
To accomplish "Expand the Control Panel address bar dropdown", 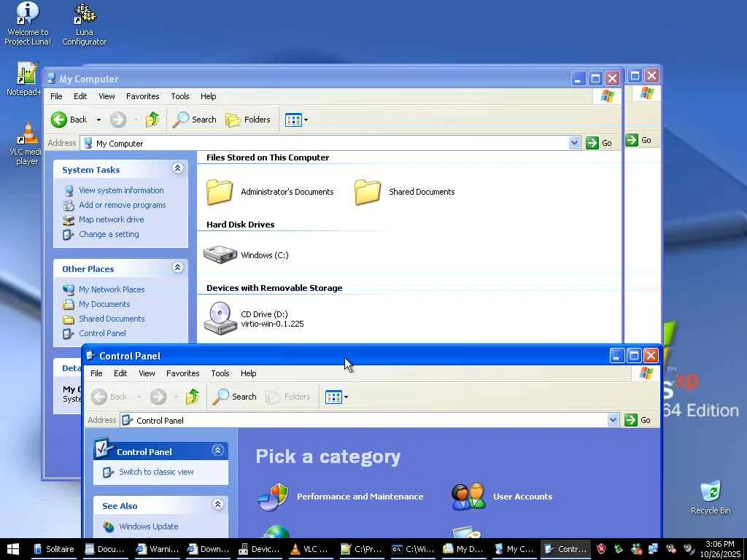I will click(613, 420).
